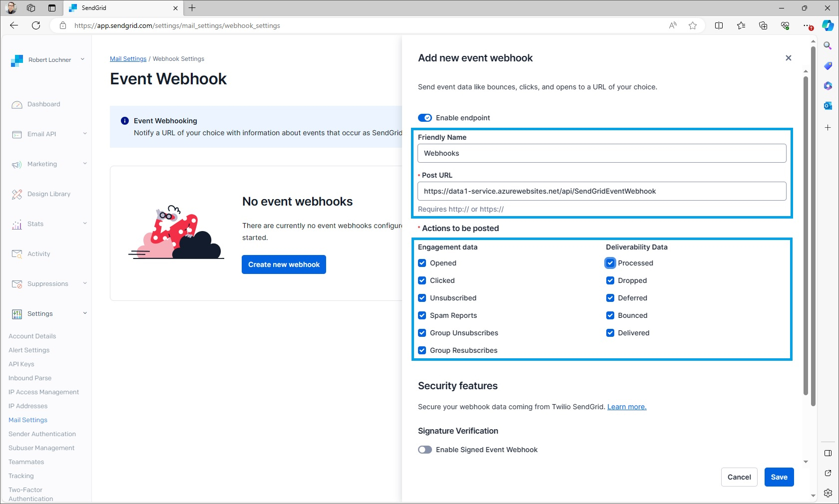The width and height of the screenshot is (839, 504).
Task: Open Copilot icon in Edge toolbar
Action: (x=828, y=25)
